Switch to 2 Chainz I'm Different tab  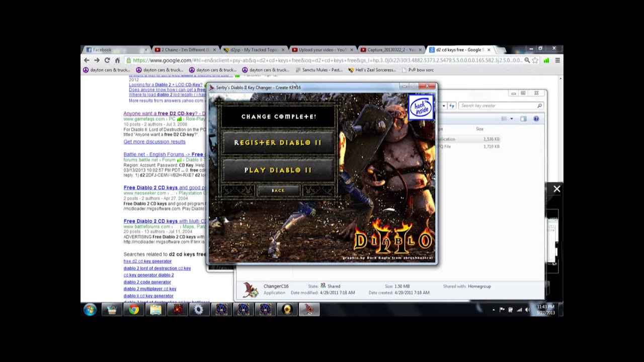[184, 50]
